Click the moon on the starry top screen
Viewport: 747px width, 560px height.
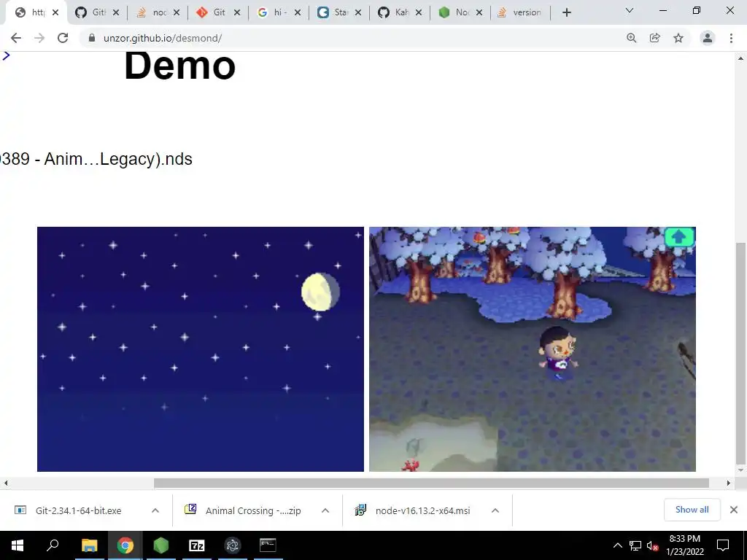pyautogui.click(x=321, y=292)
